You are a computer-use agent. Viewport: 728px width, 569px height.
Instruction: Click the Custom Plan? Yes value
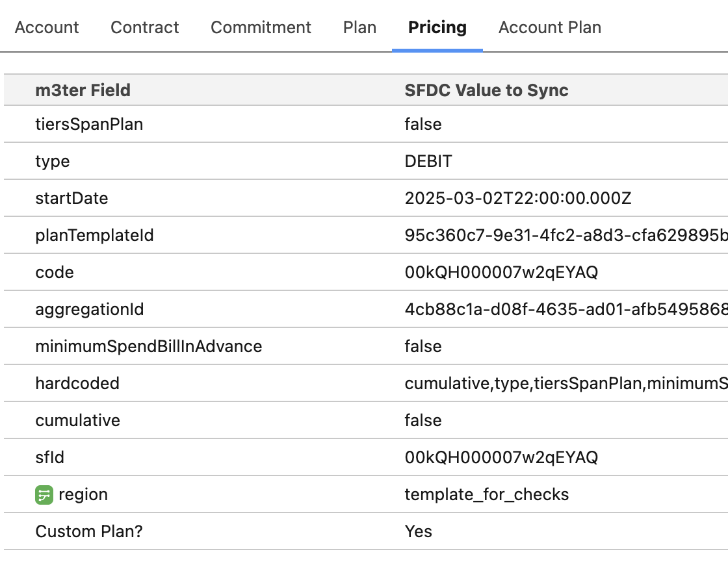[x=419, y=531]
